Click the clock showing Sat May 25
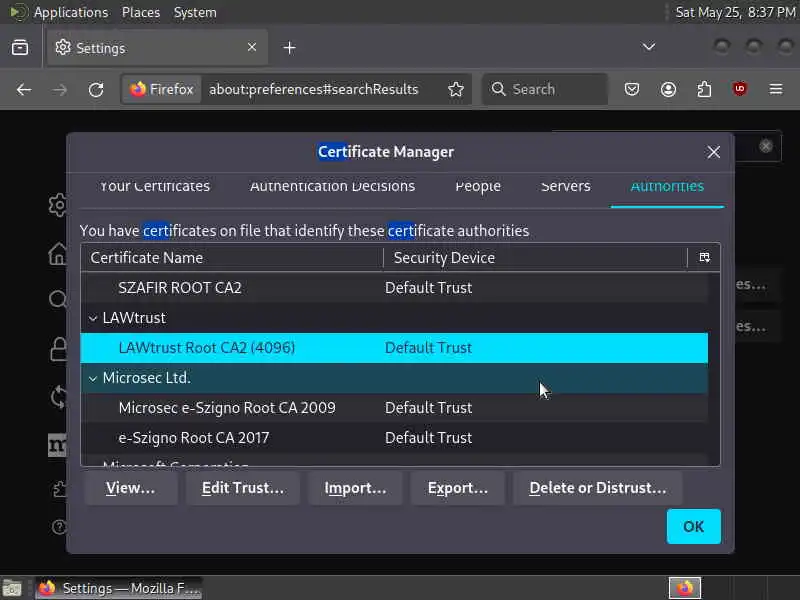This screenshot has width=800, height=600. click(735, 12)
